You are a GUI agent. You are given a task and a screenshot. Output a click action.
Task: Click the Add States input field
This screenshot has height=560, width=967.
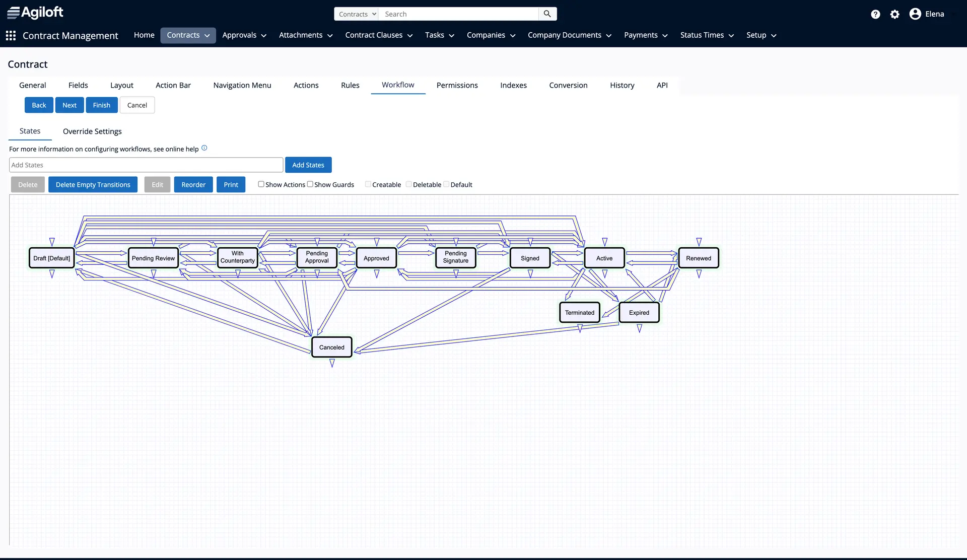pyautogui.click(x=146, y=165)
